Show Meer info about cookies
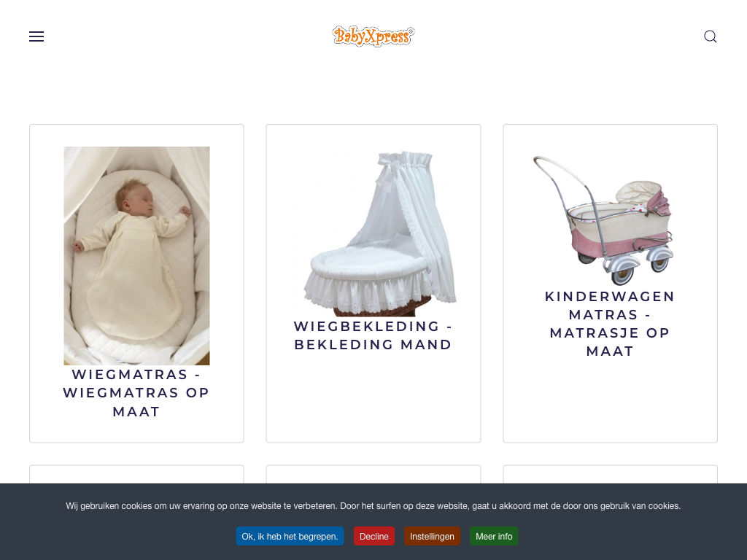 click(x=494, y=536)
